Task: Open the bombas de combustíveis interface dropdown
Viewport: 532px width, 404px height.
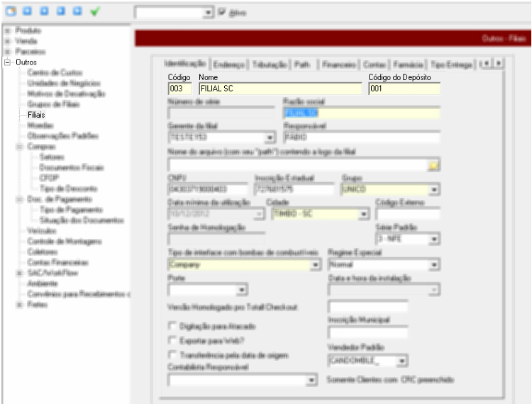Action: [316, 264]
